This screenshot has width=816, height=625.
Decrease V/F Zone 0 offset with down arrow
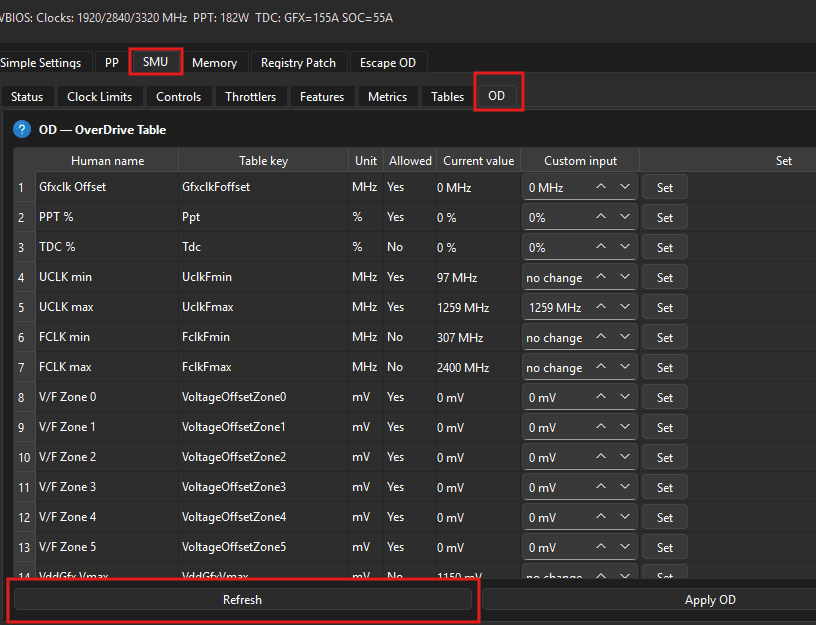pos(625,397)
